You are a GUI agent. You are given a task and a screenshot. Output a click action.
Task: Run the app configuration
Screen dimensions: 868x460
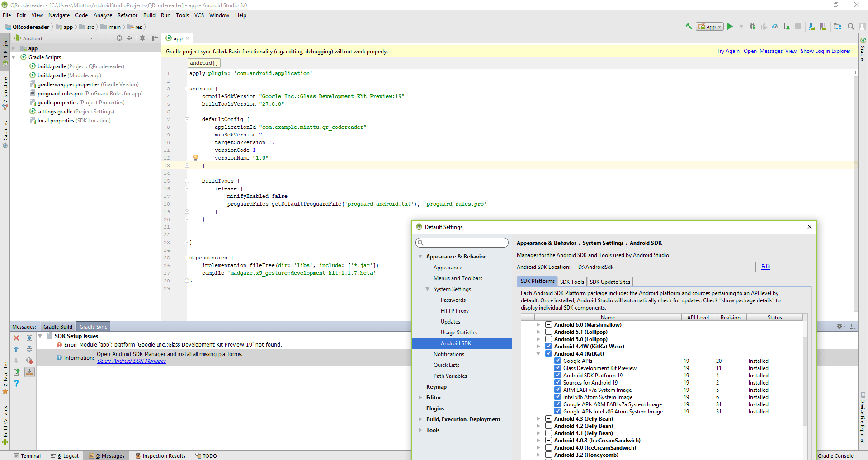pos(730,27)
